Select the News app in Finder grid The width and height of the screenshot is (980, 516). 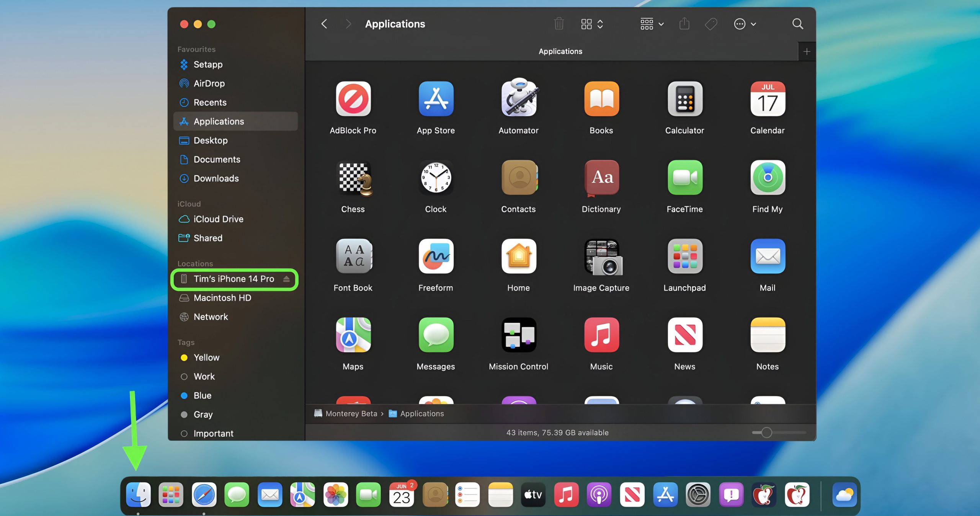click(x=684, y=335)
